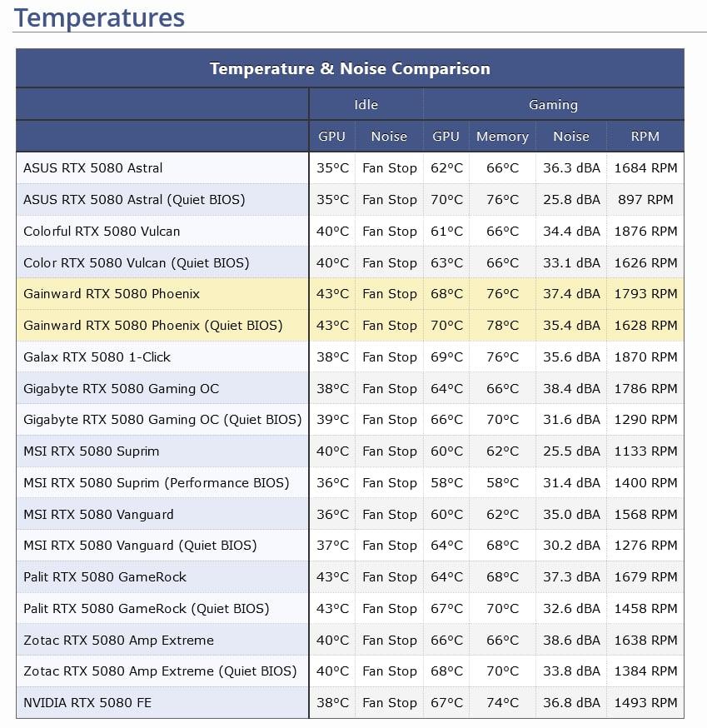Select the "Idle" column group header
Screen dimensions: 707x728
pos(366,105)
